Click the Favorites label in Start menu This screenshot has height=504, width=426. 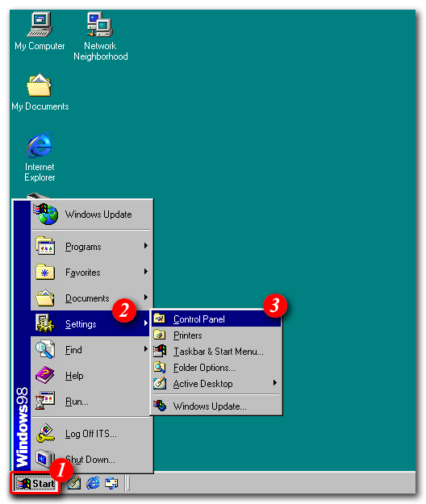pyautogui.click(x=83, y=273)
